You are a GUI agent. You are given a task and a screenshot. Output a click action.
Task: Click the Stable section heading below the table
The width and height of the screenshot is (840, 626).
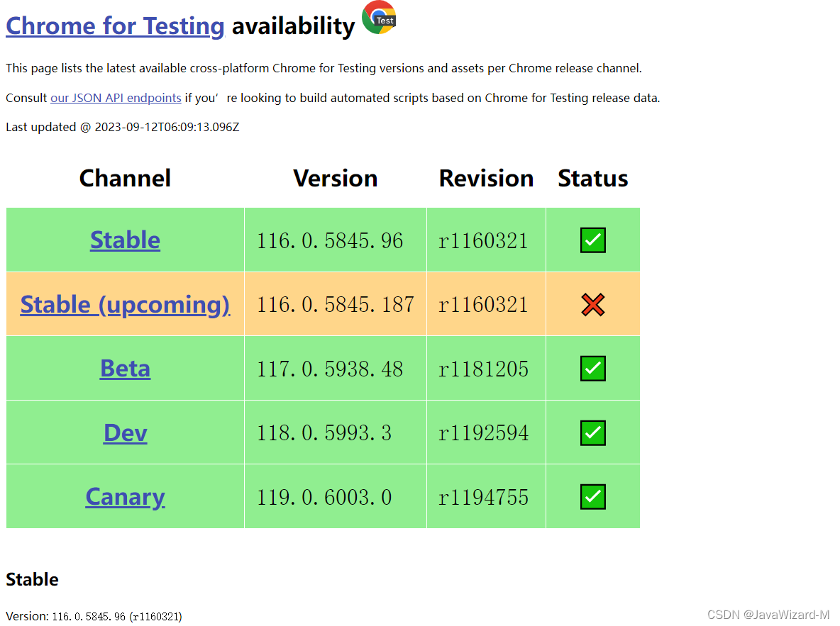point(32,579)
